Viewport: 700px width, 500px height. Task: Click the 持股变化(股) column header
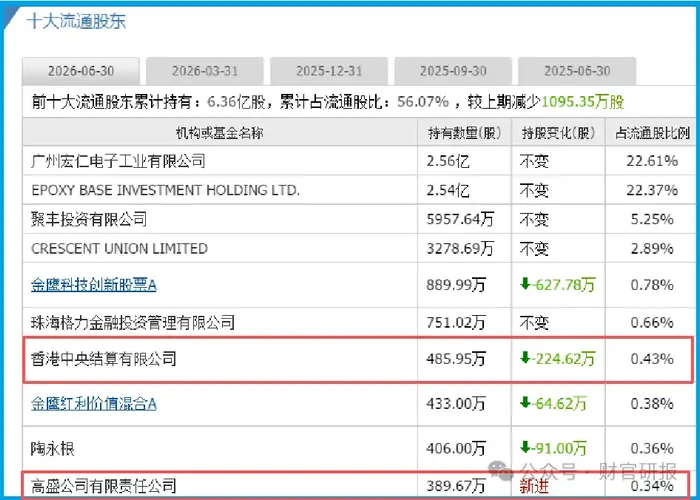[x=558, y=133]
